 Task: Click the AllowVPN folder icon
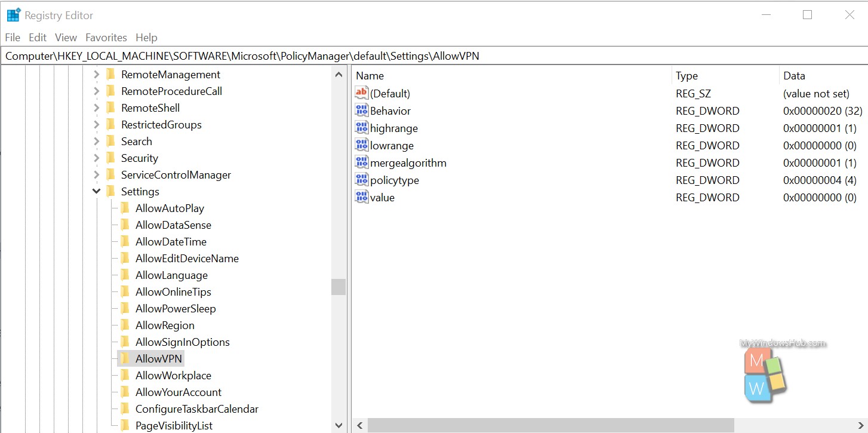(124, 358)
